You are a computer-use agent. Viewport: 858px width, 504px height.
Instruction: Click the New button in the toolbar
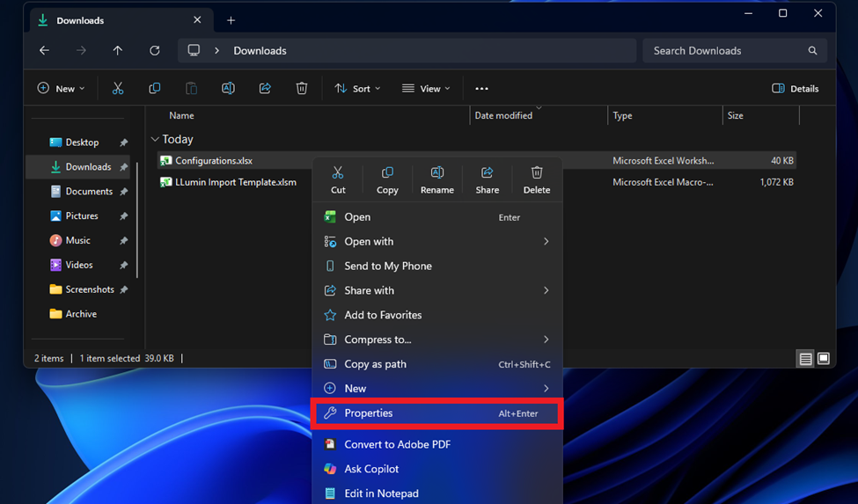tap(61, 89)
